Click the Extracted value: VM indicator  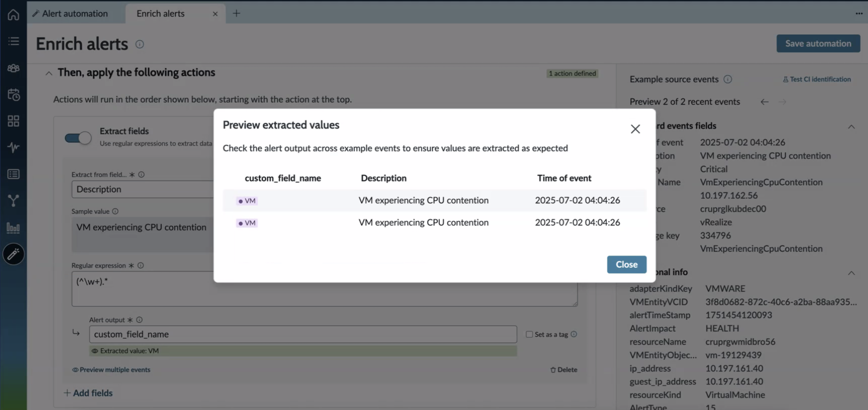[303, 351]
